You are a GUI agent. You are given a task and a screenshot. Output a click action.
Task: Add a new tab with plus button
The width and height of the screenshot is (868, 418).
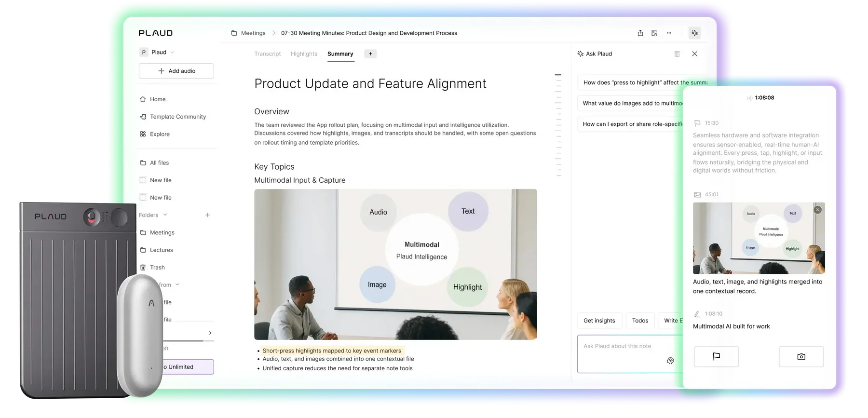coord(370,54)
